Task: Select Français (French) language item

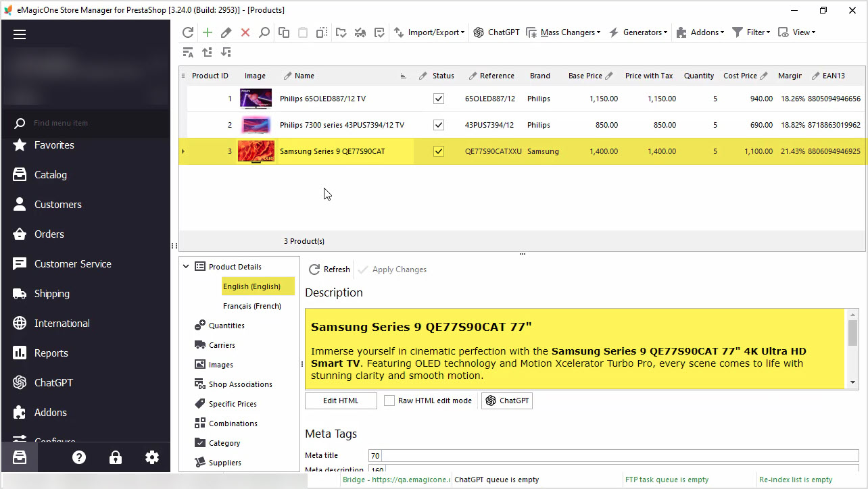Action: (x=252, y=306)
